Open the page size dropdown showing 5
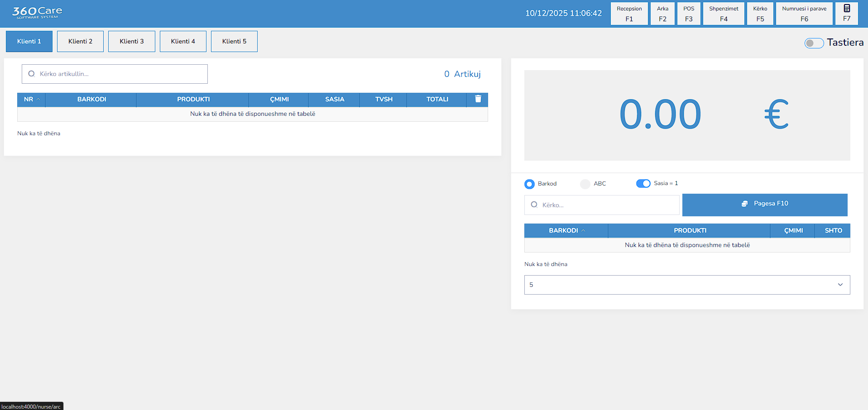The width and height of the screenshot is (868, 410). pos(686,285)
